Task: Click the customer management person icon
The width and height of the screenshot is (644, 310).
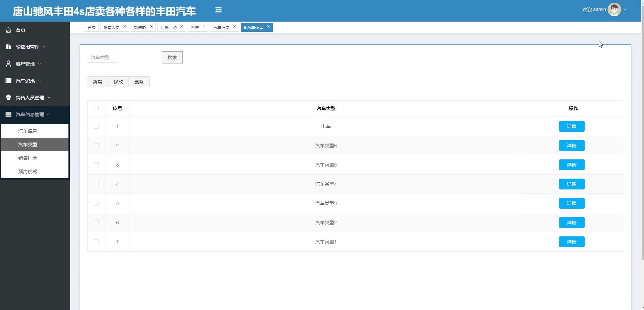Action: 8,63
